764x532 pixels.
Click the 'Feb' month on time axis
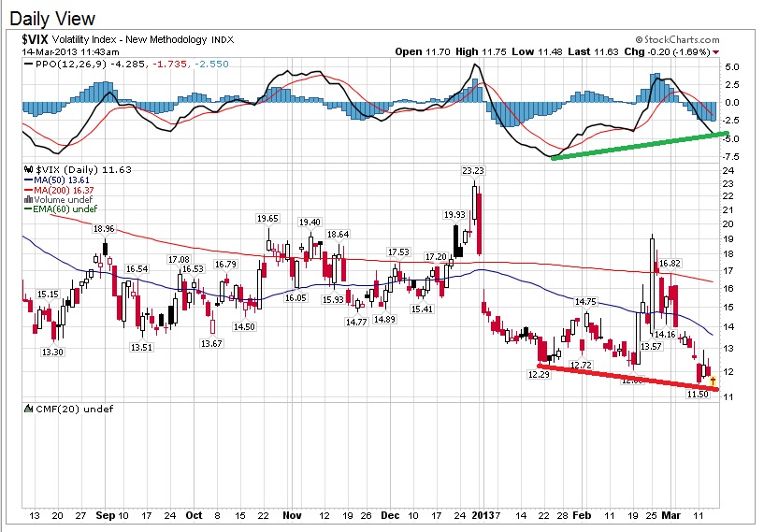coord(582,515)
